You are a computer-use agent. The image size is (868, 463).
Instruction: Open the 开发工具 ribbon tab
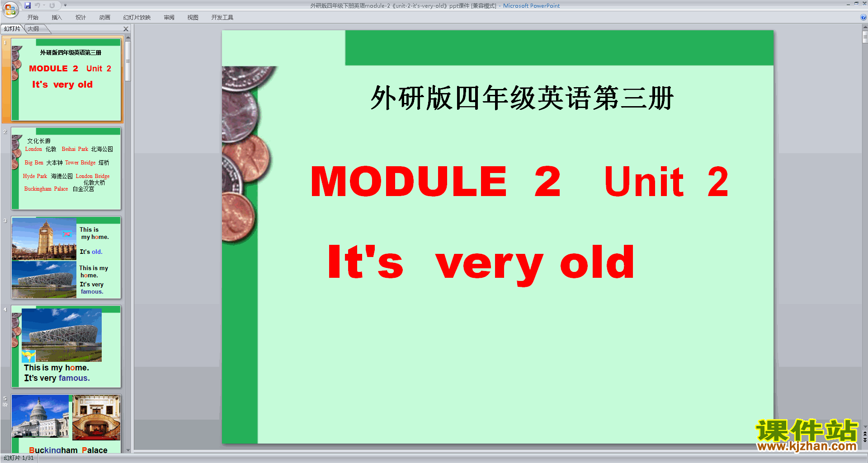click(222, 18)
